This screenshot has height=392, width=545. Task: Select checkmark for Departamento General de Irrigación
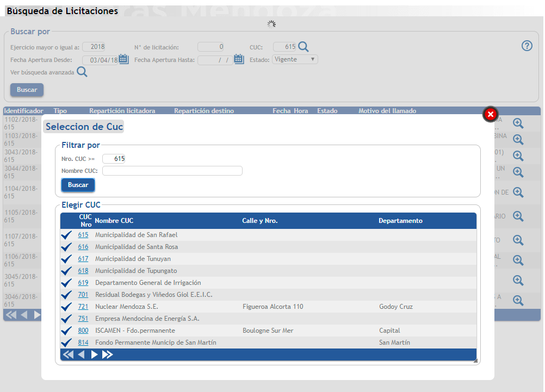coord(66,283)
